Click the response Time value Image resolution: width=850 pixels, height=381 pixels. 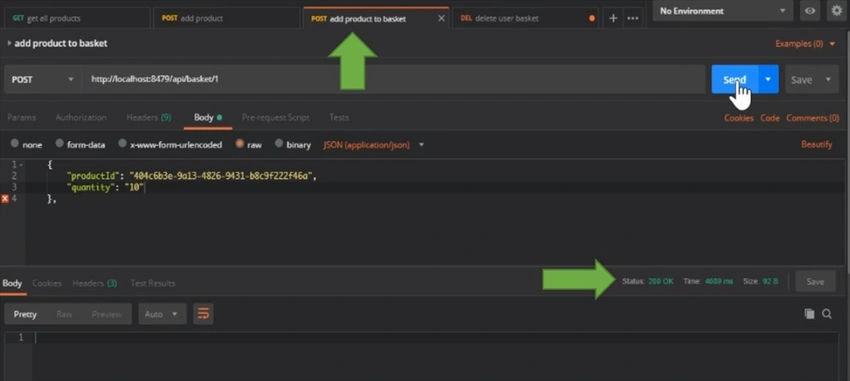[719, 281]
